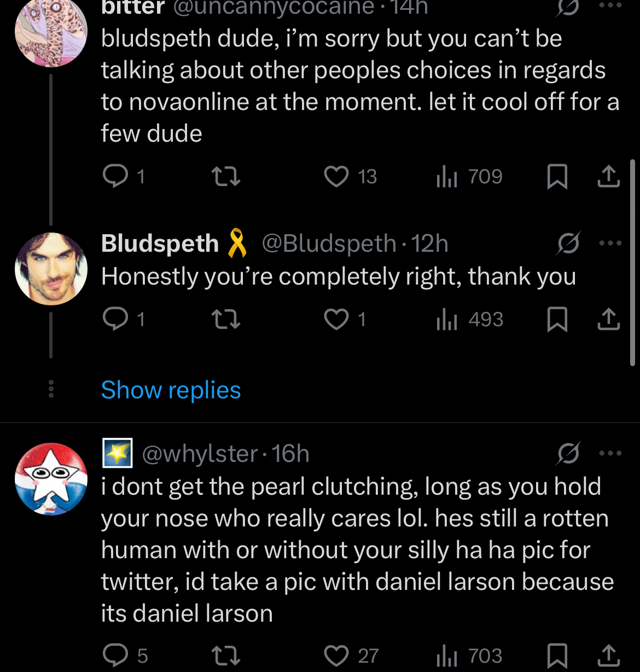The height and width of the screenshot is (672, 640).
Task: Bookmark bitter's tweet
Action: coord(557,177)
